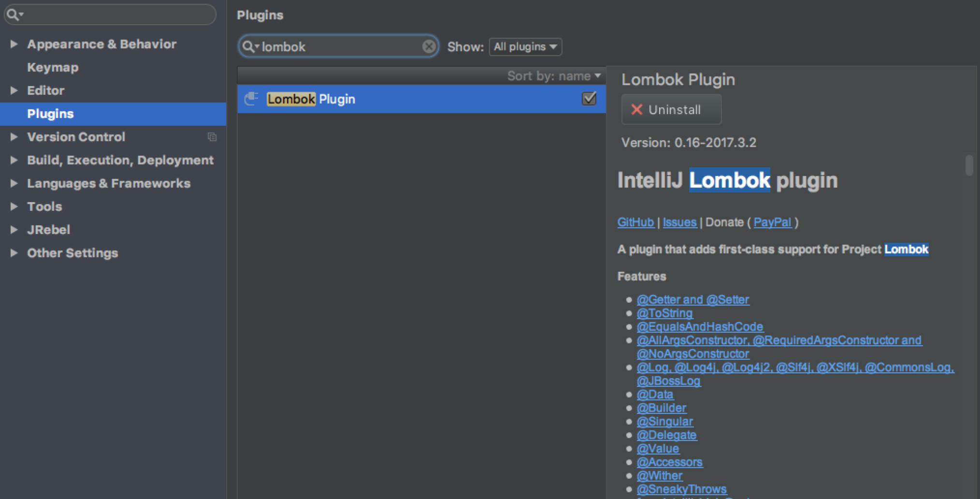
Task: Open the Show All plugins dropdown
Action: [525, 47]
